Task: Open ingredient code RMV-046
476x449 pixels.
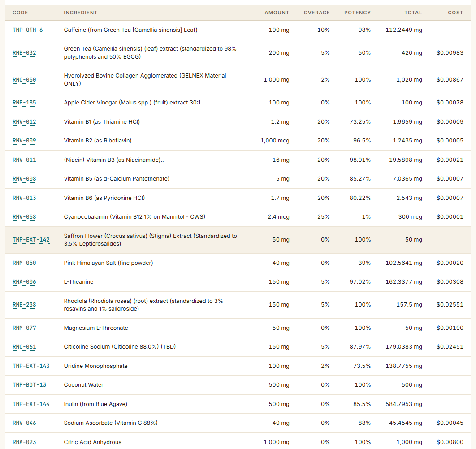Action: pos(24,423)
